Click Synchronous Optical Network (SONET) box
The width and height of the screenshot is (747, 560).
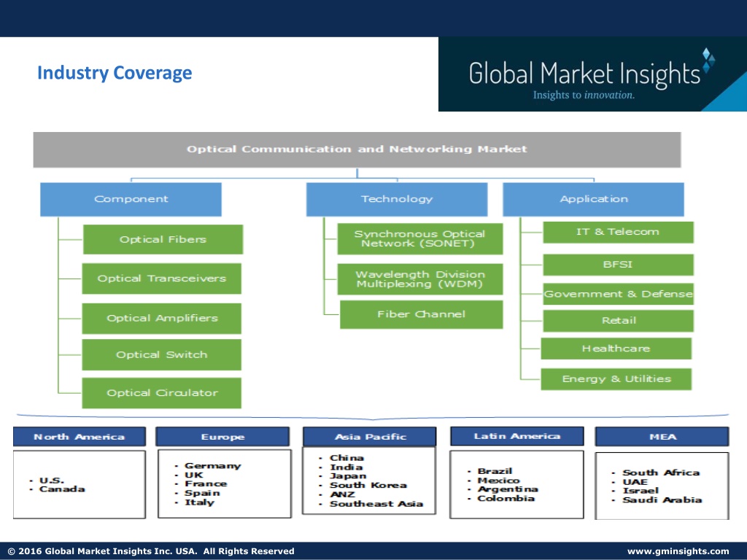(x=419, y=238)
